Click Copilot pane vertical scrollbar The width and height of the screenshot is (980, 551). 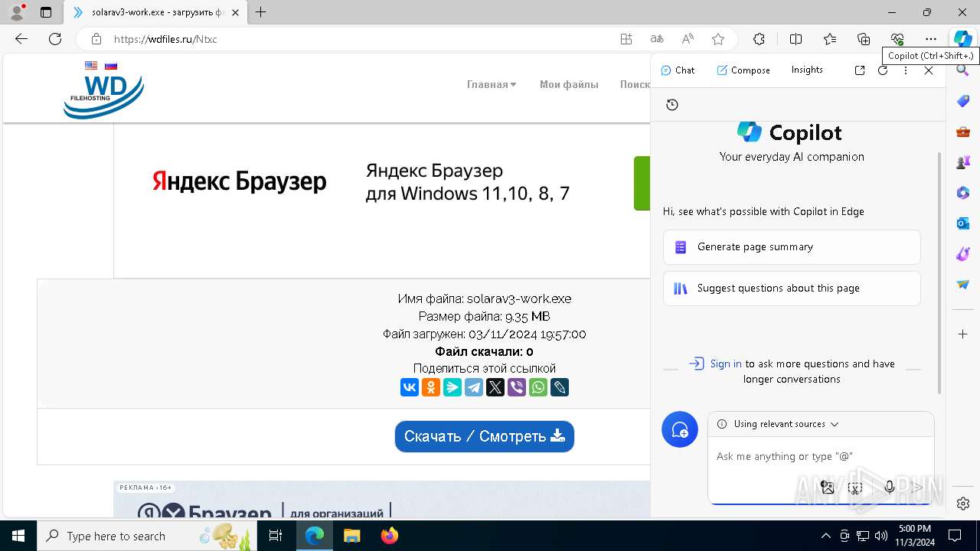940,272
